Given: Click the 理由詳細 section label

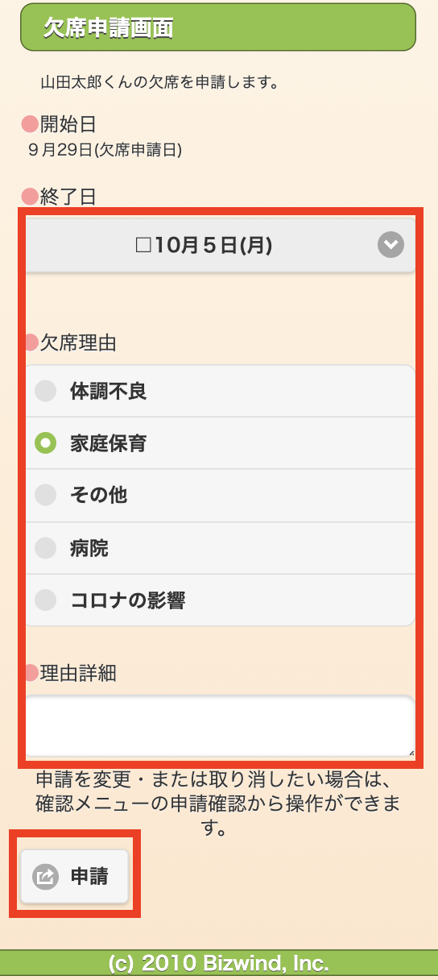Looking at the screenshot, I should click(78, 673).
